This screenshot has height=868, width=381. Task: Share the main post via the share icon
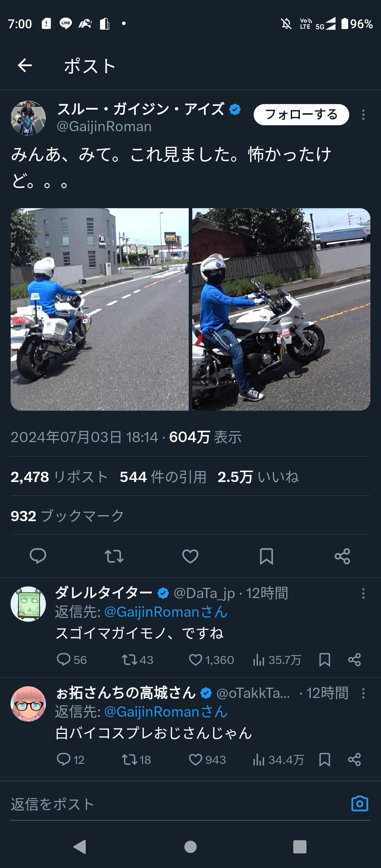pyautogui.click(x=342, y=556)
